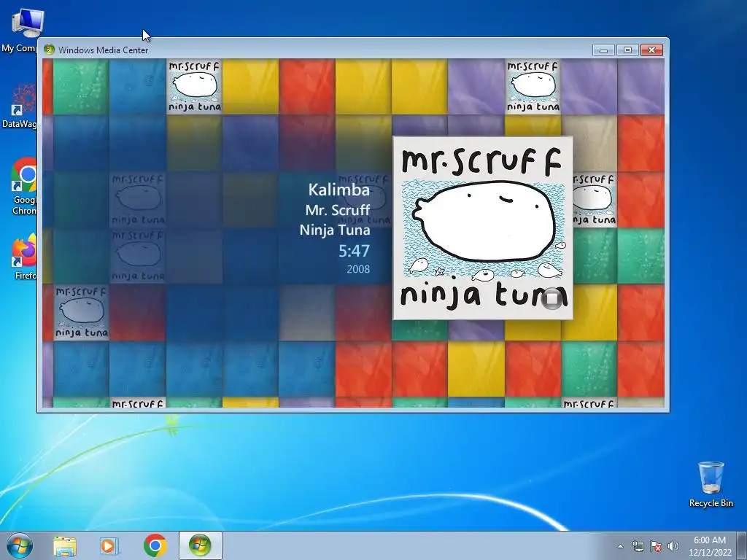Click the taskbar clock showing 6:00 AM
747x560 pixels.
(x=710, y=546)
